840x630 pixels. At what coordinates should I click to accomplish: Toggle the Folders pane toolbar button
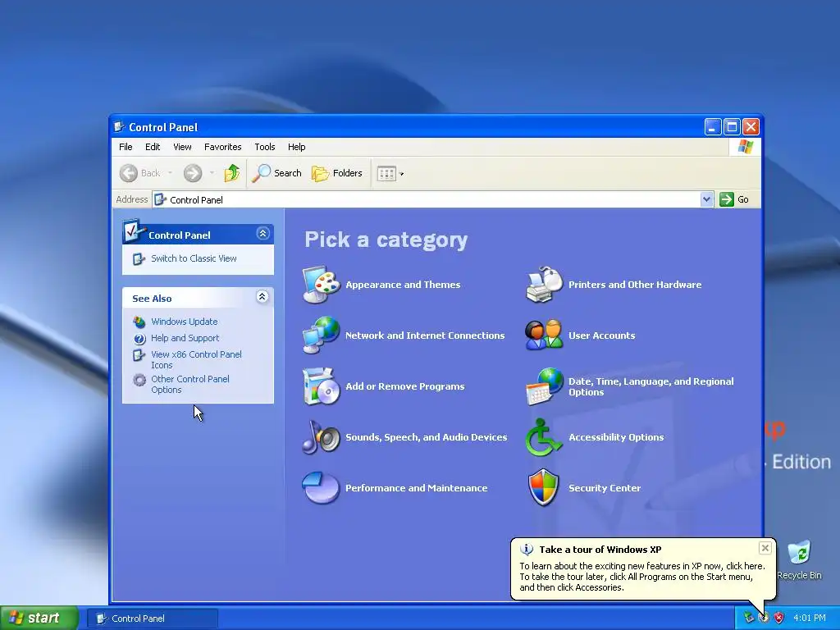click(x=337, y=173)
